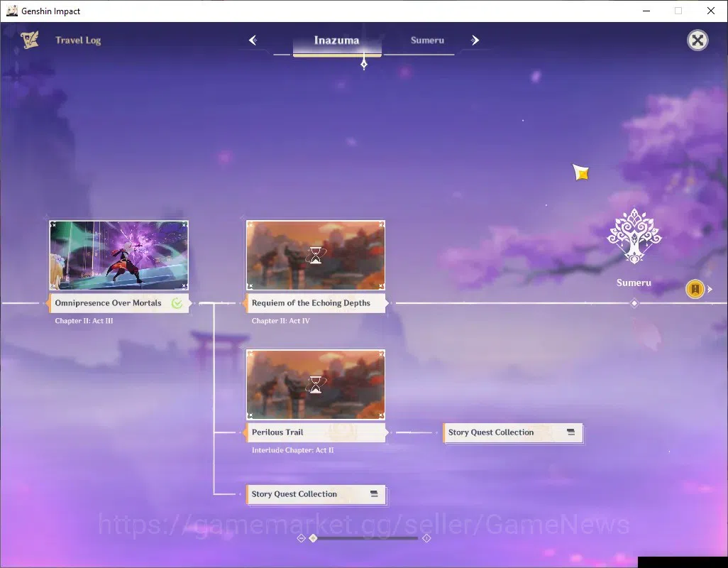Open the Perilous Trail thumbnail
The width and height of the screenshot is (728, 568).
click(x=316, y=385)
